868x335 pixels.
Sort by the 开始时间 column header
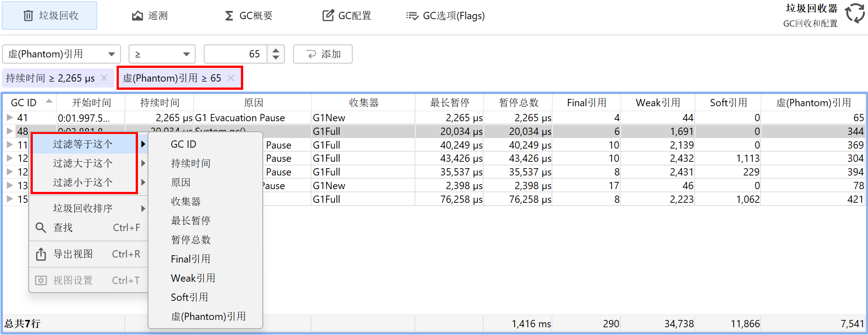[91, 103]
